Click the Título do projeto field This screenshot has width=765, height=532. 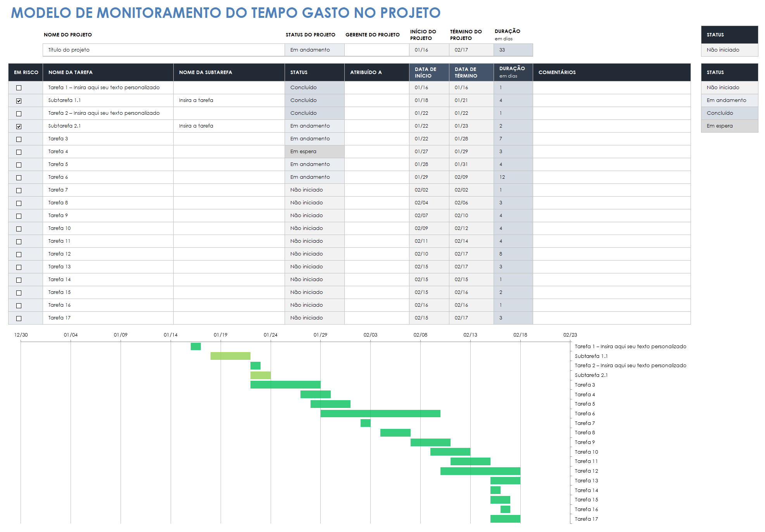tap(164, 50)
